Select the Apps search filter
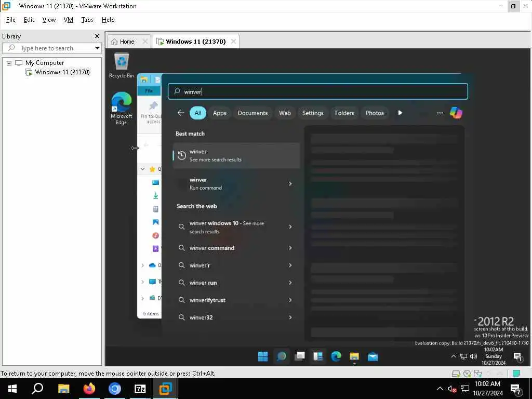The image size is (532, 399). point(220,113)
